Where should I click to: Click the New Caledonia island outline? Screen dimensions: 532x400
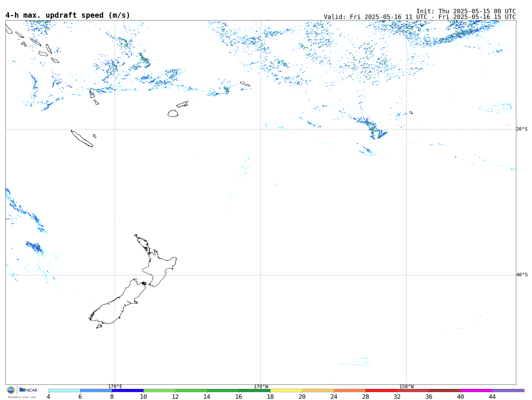pyautogui.click(x=82, y=138)
